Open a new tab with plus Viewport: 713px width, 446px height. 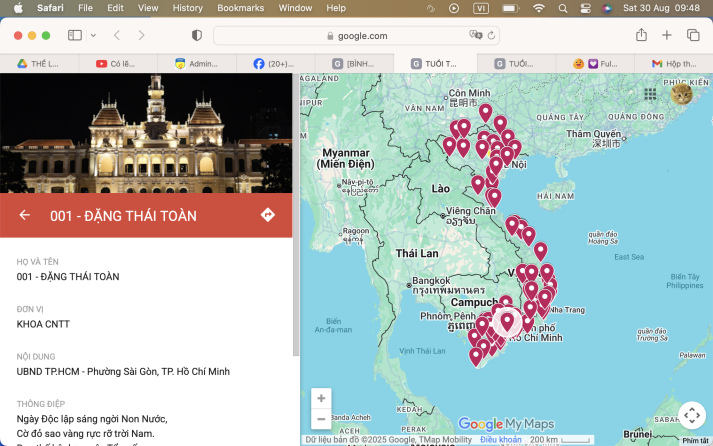tap(667, 35)
